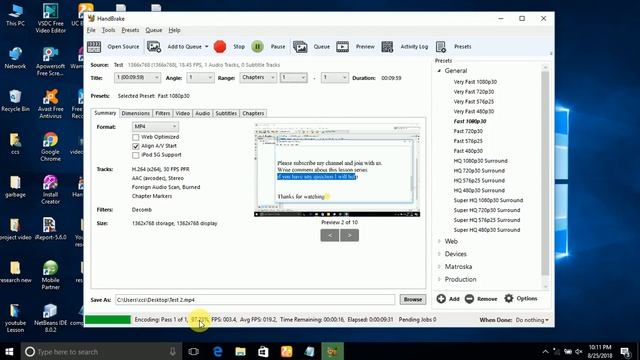Image resolution: width=640 pixels, height=360 pixels.
Task: Click the Options gear icon
Action: pyautogui.click(x=509, y=298)
